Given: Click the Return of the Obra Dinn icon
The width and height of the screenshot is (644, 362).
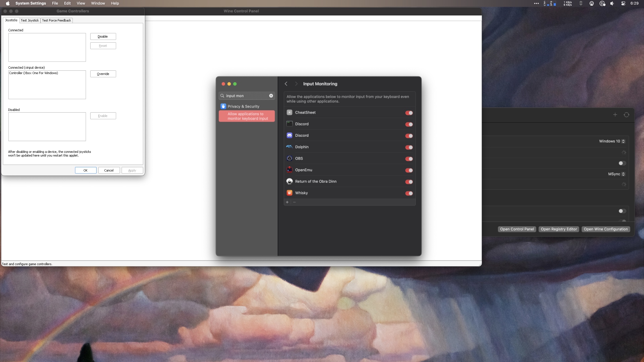Looking at the screenshot, I should click(x=289, y=181).
